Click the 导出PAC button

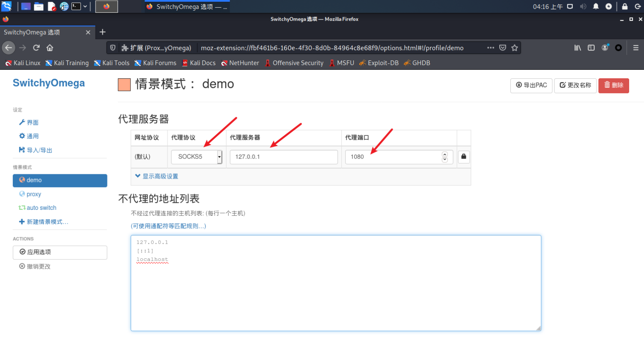point(531,85)
